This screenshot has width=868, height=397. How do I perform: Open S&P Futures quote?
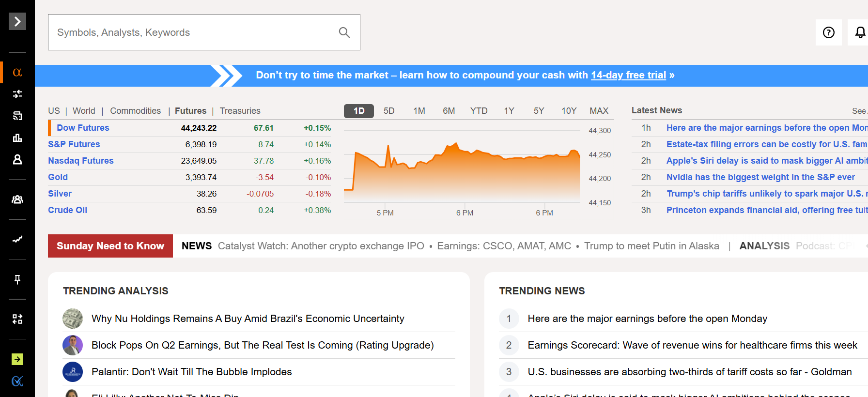74,144
